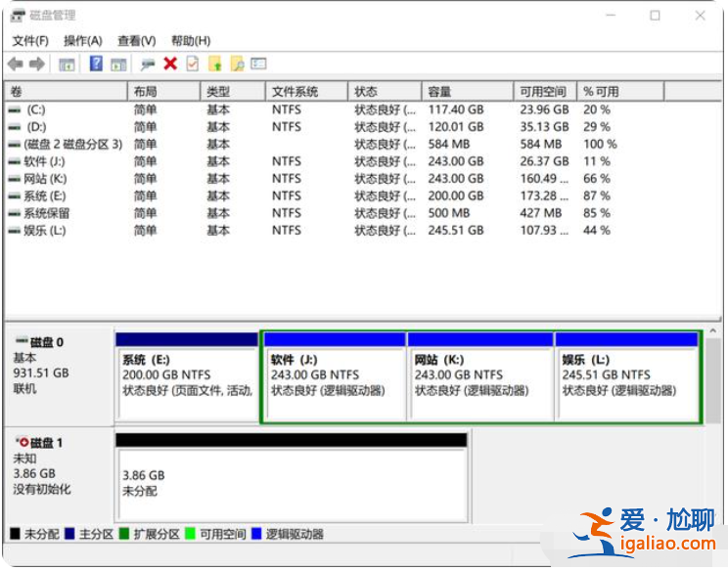The width and height of the screenshot is (728, 570).
Task: Click drive icon beside 娱乐 (L:) row
Action: click(x=15, y=231)
